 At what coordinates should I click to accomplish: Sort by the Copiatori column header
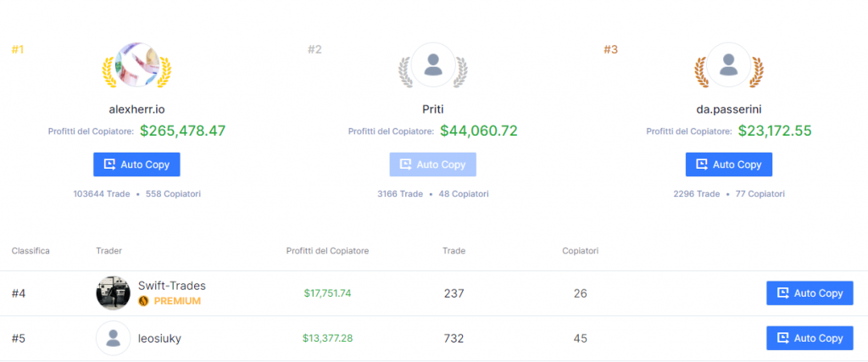tap(580, 251)
